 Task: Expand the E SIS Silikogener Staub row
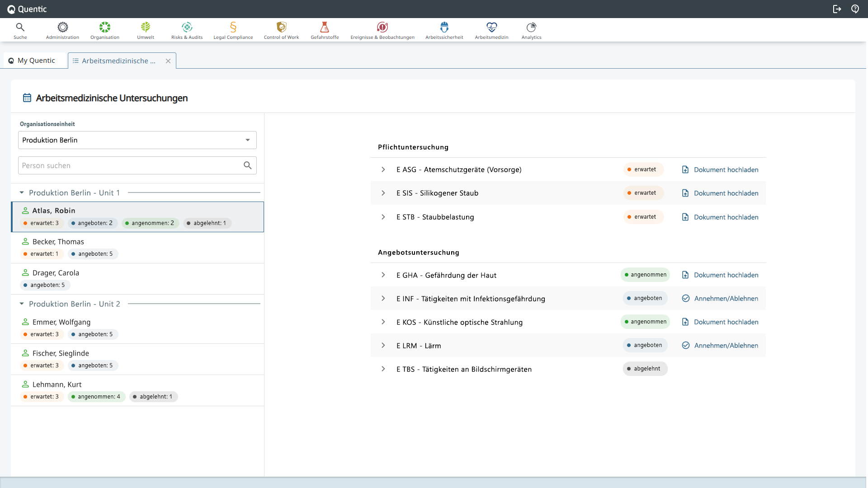[x=383, y=193]
